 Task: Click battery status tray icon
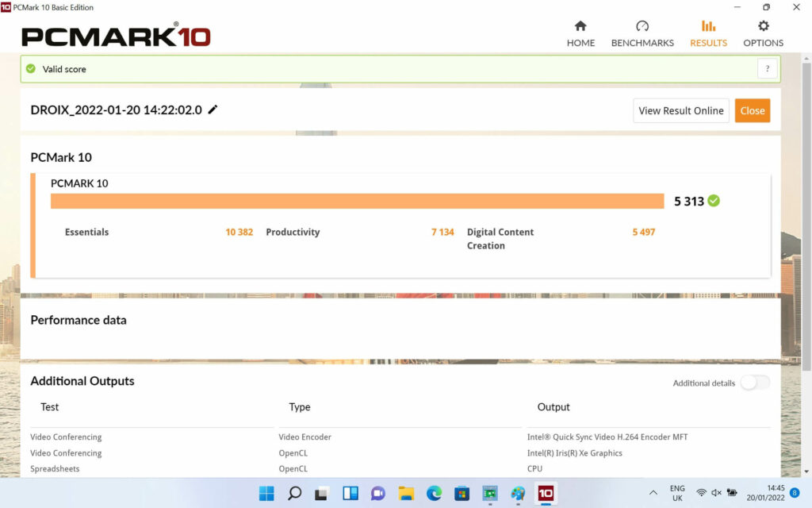tap(732, 492)
